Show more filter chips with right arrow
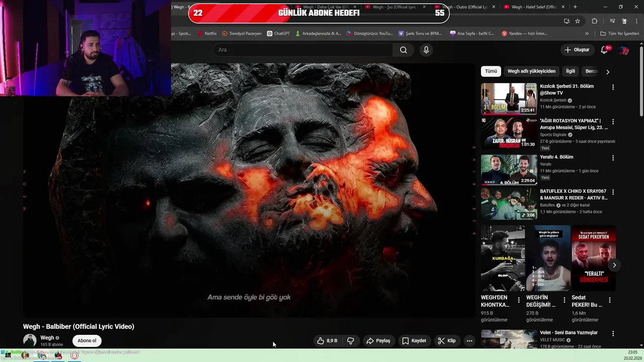Image resolution: width=644 pixels, height=362 pixels. point(607,72)
